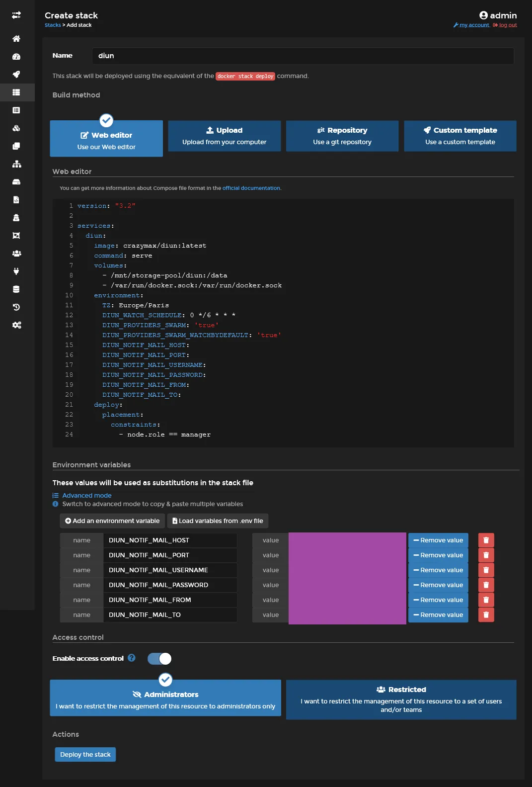
Task: Select the Administrators access option
Action: coord(165,699)
